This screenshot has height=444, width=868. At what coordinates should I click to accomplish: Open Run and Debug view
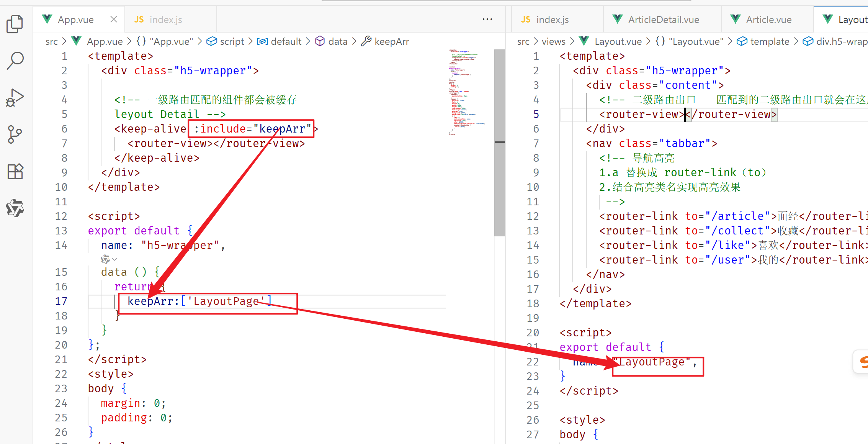tap(15, 98)
